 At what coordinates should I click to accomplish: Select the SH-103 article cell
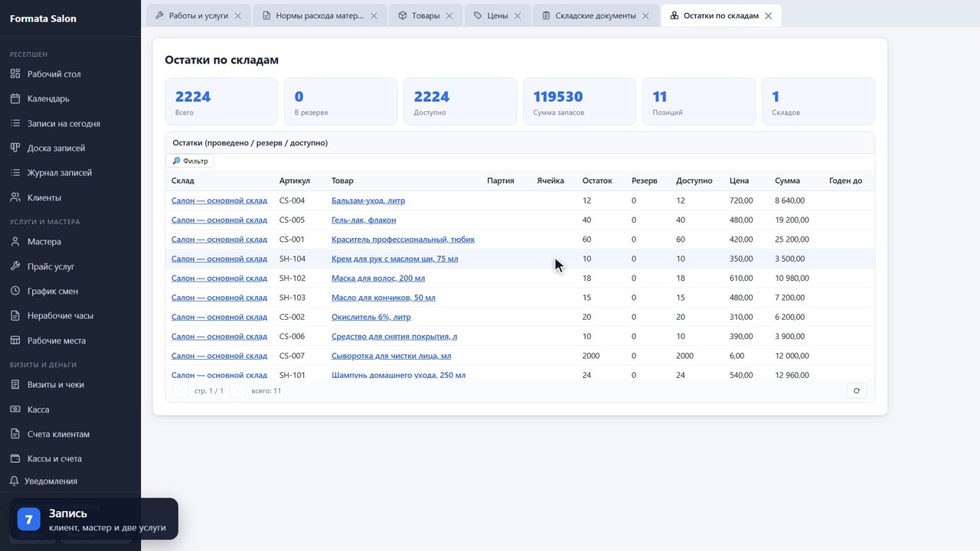[292, 298]
